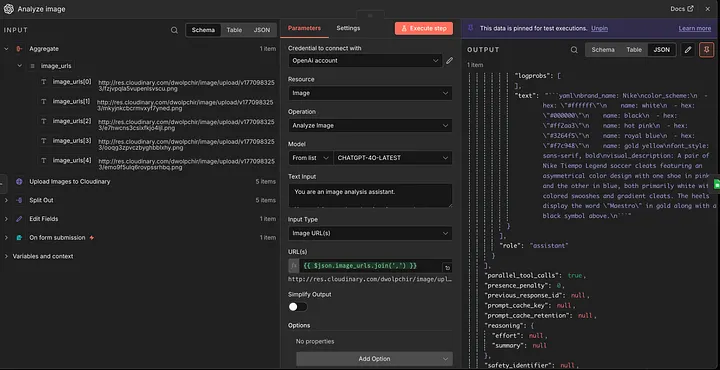
Task: Click the OpenAI logo beside Analyze image
Action: point(9,9)
